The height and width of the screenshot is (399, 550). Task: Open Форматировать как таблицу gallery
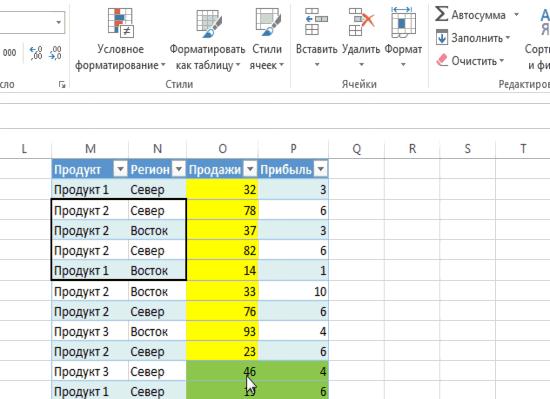[x=208, y=39]
